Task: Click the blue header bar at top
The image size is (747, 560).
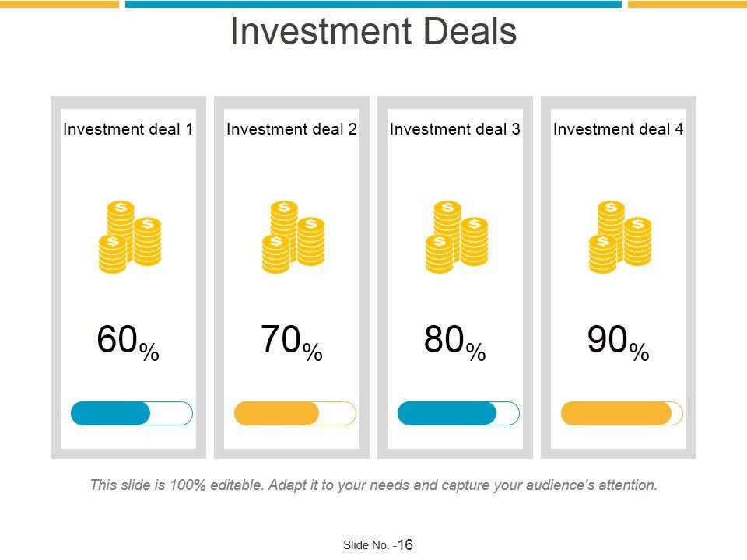Action: pyautogui.click(x=373, y=4)
